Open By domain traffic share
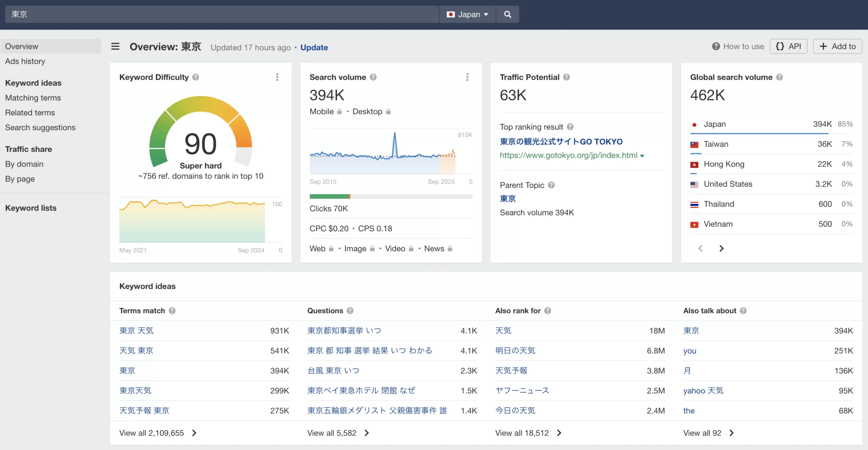The width and height of the screenshot is (868, 450). [24, 164]
